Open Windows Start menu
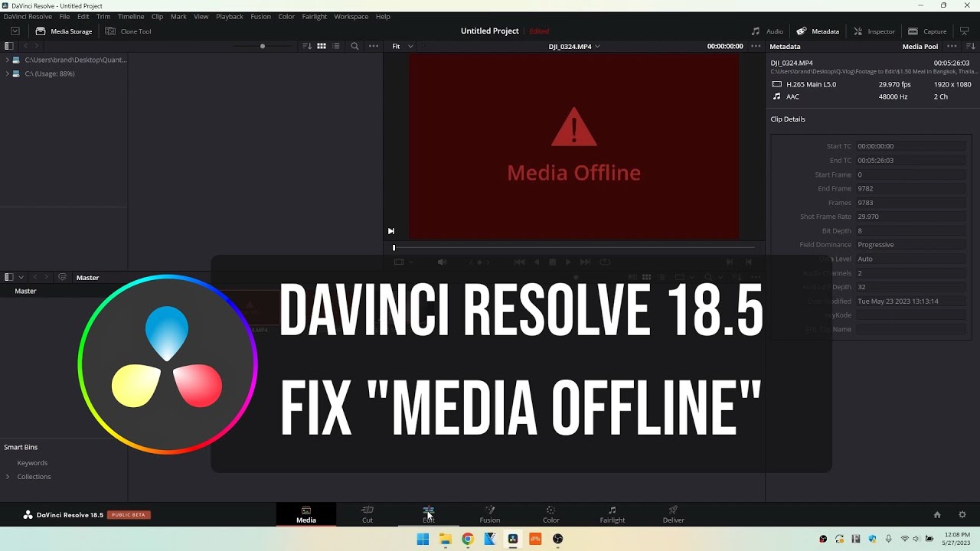Screen dimensions: 980x551 point(423,539)
